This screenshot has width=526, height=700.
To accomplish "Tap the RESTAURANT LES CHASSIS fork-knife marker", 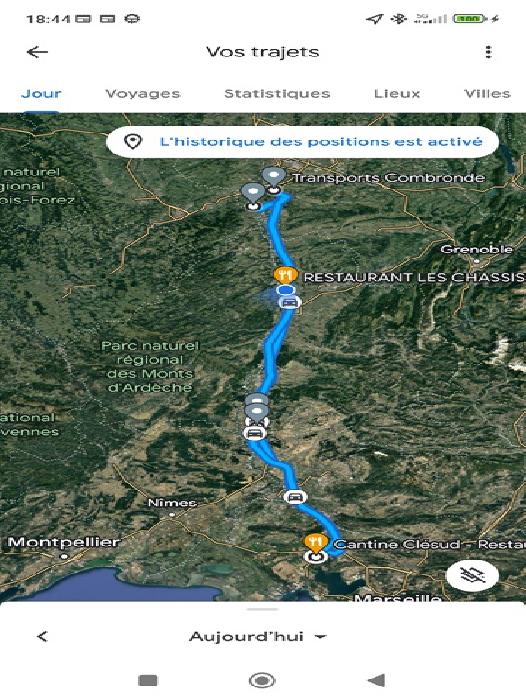I will click(286, 275).
